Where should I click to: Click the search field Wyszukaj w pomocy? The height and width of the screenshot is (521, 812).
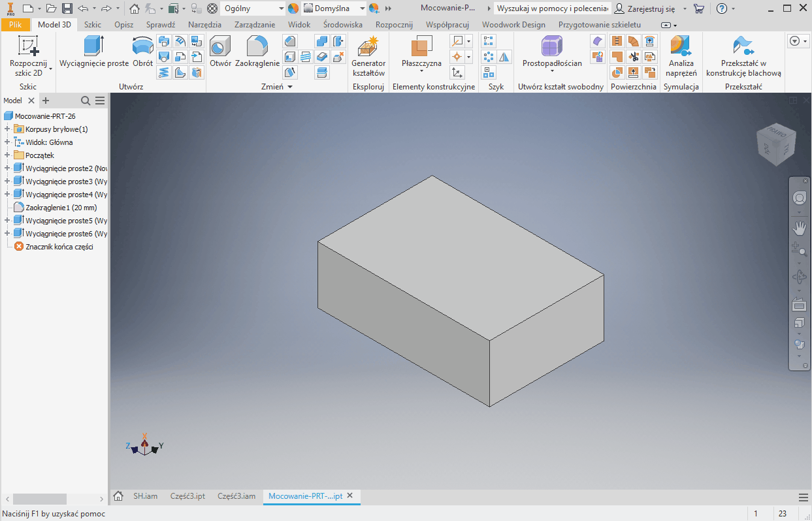[x=553, y=8]
